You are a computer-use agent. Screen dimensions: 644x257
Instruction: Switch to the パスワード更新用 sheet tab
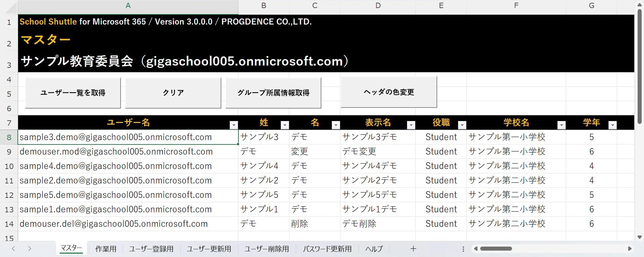click(x=327, y=249)
